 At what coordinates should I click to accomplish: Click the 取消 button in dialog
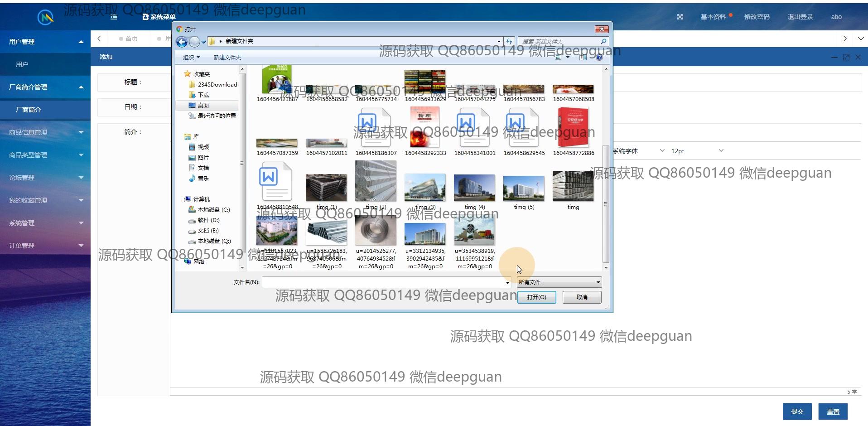point(582,297)
